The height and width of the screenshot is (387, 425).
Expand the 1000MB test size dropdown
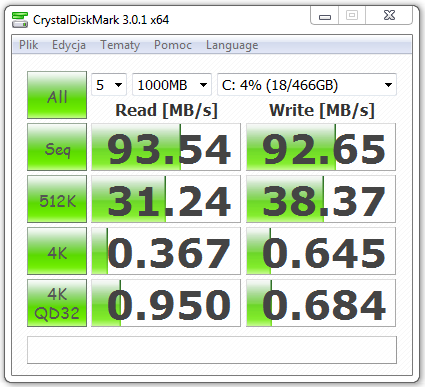[x=172, y=85]
